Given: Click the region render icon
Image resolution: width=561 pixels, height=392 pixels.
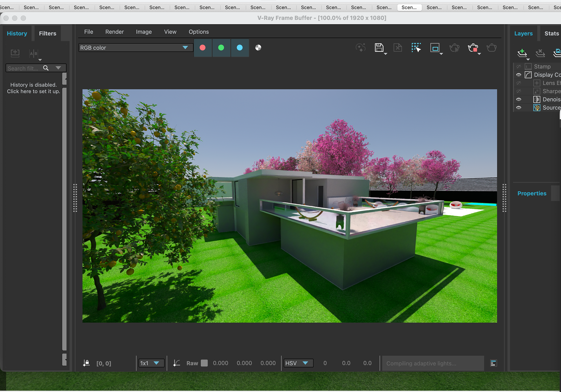Looking at the screenshot, I should tap(435, 48).
